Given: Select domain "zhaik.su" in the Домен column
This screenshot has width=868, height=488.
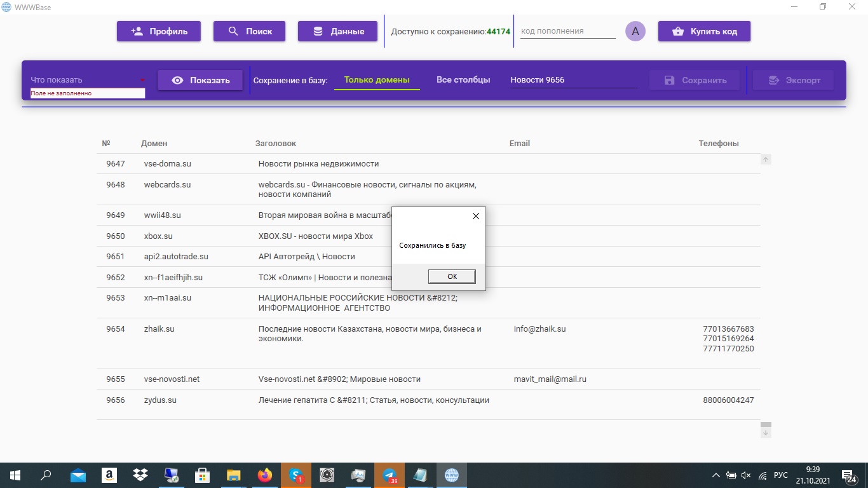Looking at the screenshot, I should 159,329.
